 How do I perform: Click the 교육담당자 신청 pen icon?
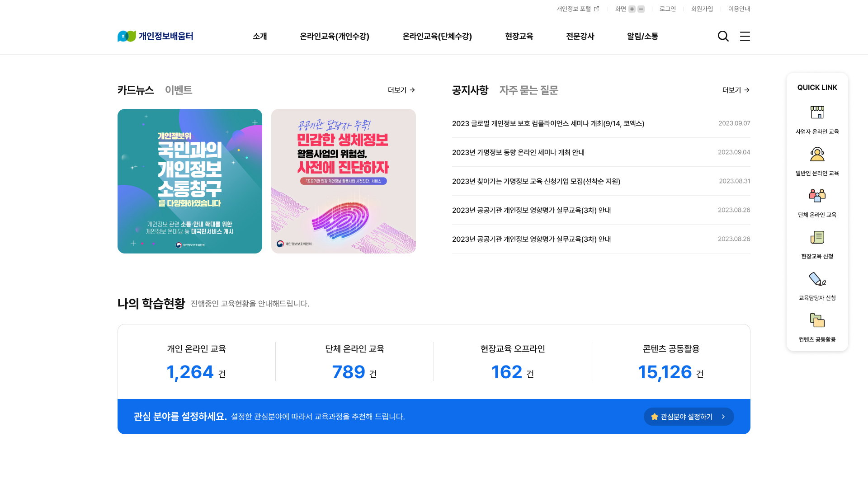point(817,279)
